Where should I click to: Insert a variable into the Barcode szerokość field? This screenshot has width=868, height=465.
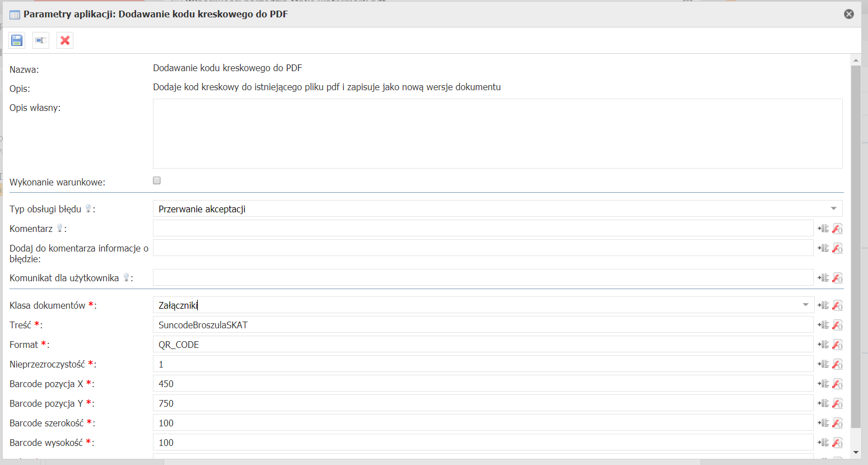pos(823,423)
